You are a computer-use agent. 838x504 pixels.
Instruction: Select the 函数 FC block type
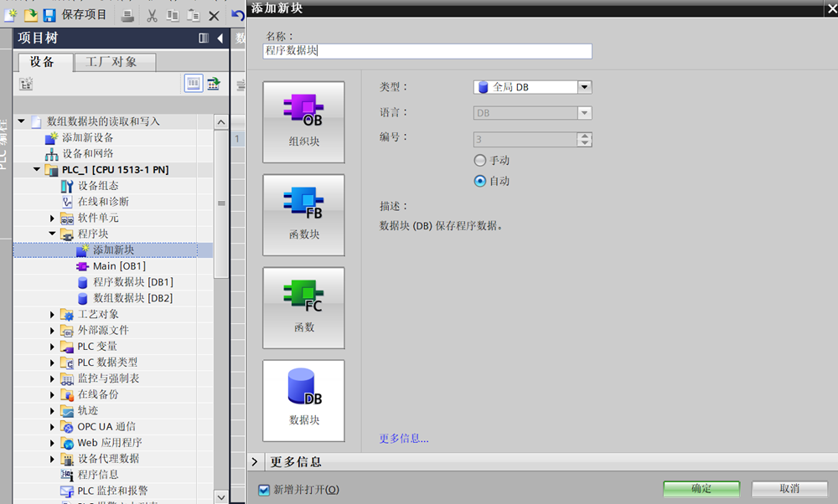click(x=303, y=308)
